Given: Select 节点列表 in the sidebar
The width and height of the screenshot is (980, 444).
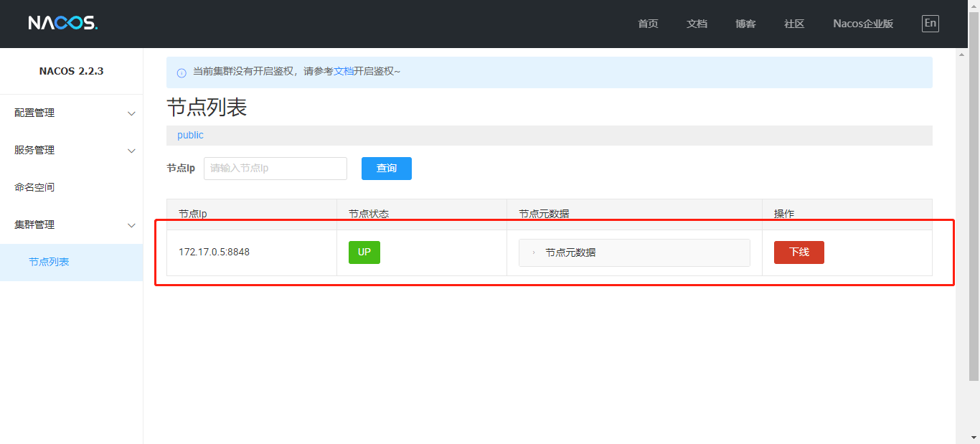Looking at the screenshot, I should pyautogui.click(x=49, y=262).
